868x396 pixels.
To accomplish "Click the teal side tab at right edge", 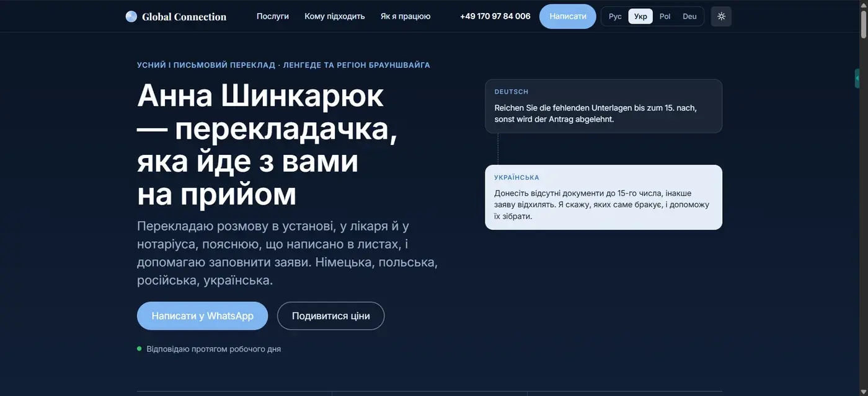I will point(857,79).
